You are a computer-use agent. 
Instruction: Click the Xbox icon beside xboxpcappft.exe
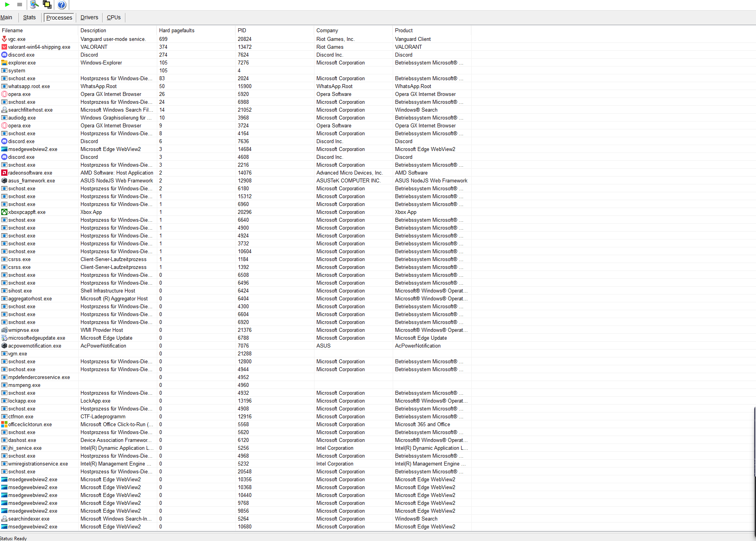click(x=4, y=212)
